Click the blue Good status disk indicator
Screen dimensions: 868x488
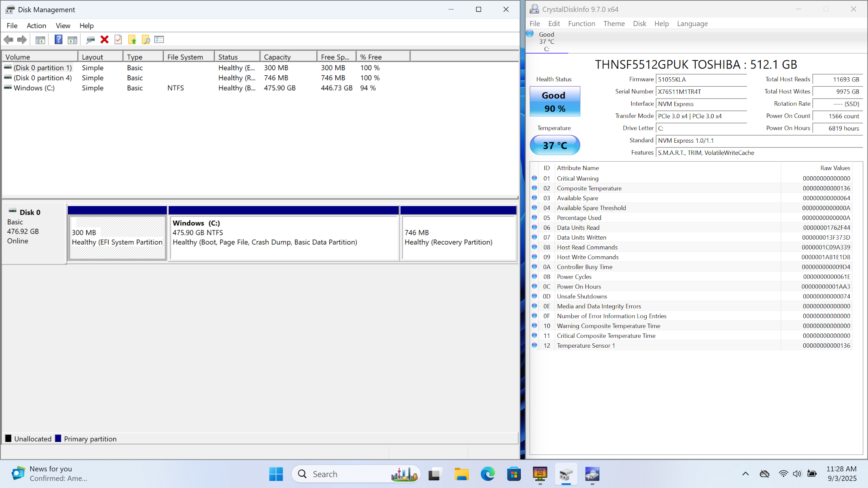click(530, 34)
